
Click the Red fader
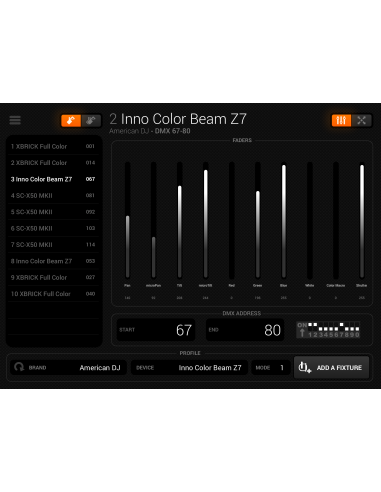[232, 220]
